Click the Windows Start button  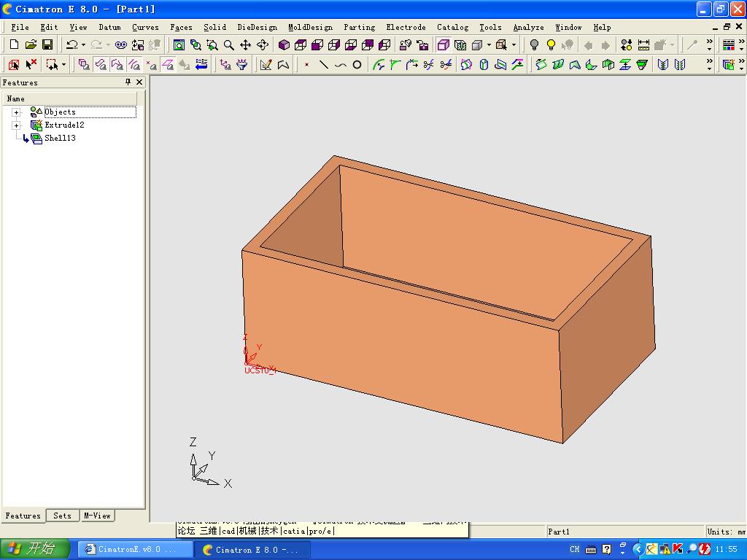tap(36, 548)
